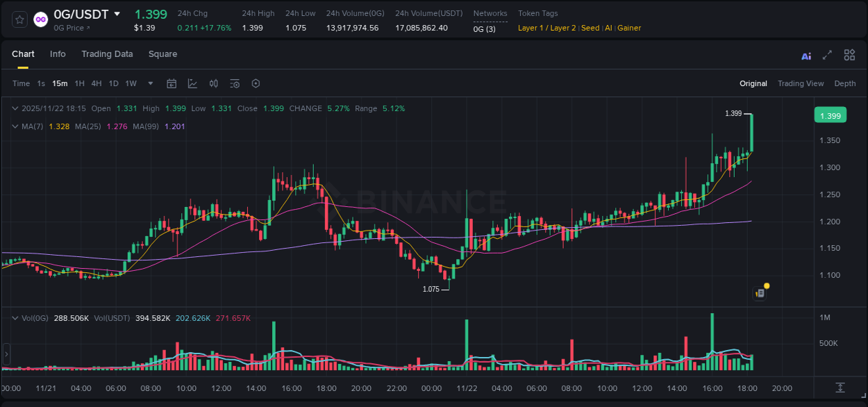Open the chart widgets grid menu
Screen dimensions: 868x407
click(849, 55)
